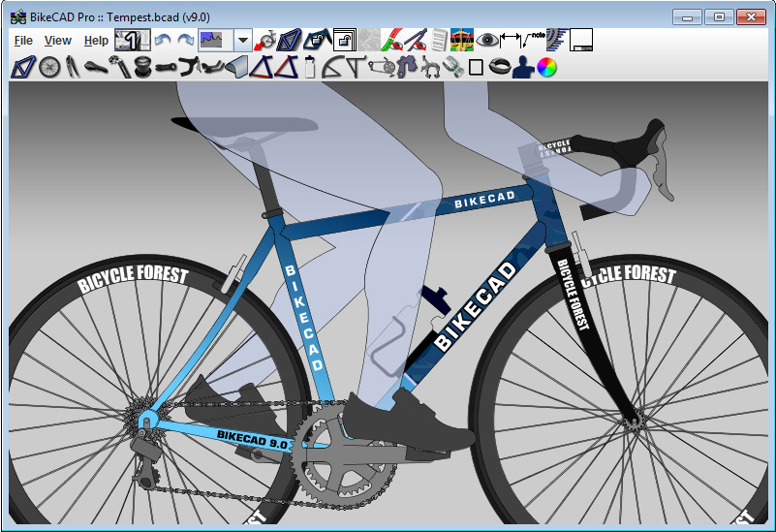Open the chain and drivetrain icon
This screenshot has height=532, width=776.
[x=382, y=67]
